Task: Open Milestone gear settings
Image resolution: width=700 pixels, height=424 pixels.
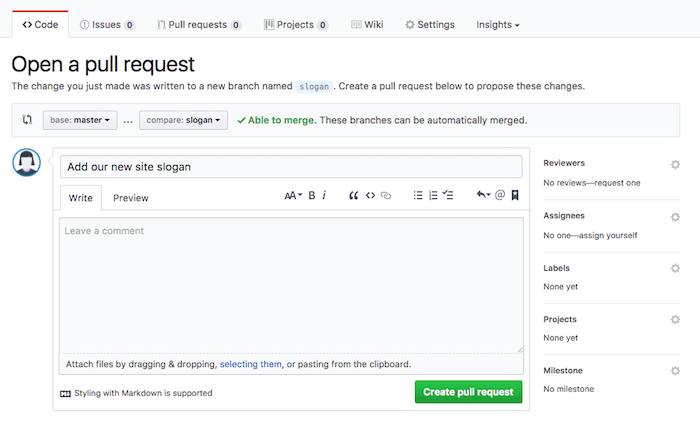Action: pyautogui.click(x=675, y=371)
